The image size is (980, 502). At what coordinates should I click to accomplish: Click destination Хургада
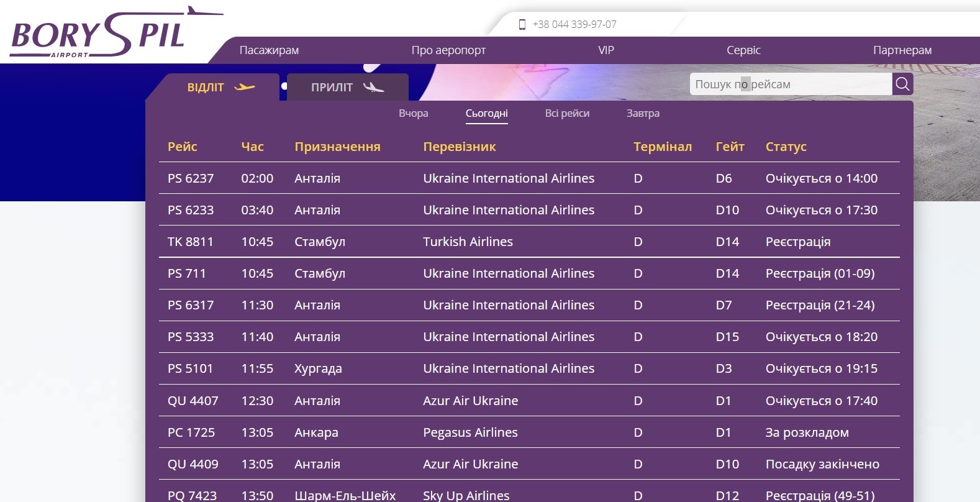click(318, 368)
